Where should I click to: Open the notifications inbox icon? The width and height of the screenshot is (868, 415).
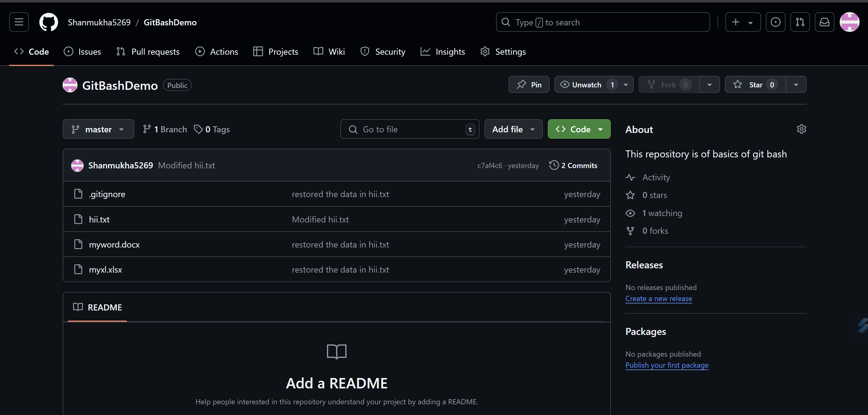pos(824,22)
